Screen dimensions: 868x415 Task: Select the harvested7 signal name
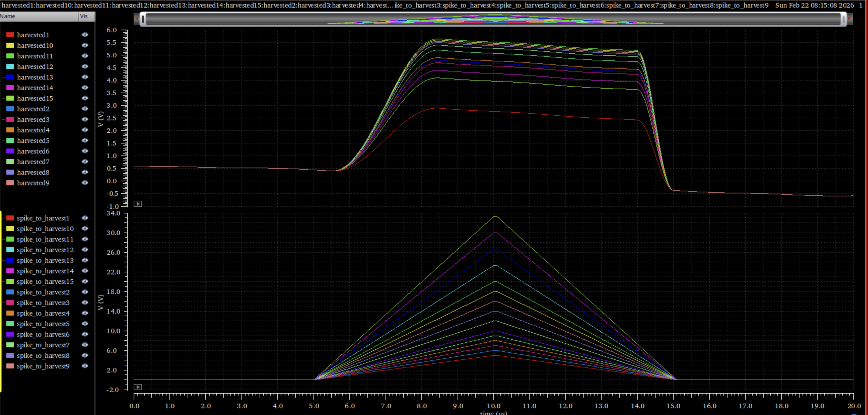coord(33,162)
